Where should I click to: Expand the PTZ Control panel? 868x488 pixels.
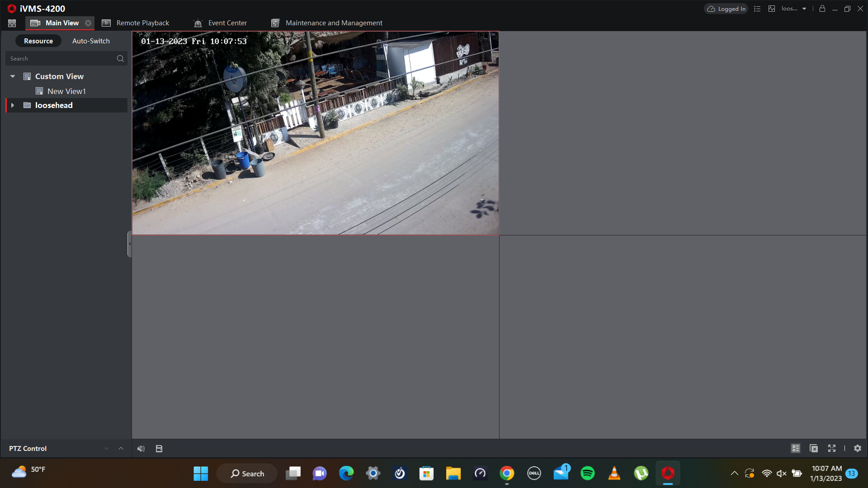[x=121, y=448]
